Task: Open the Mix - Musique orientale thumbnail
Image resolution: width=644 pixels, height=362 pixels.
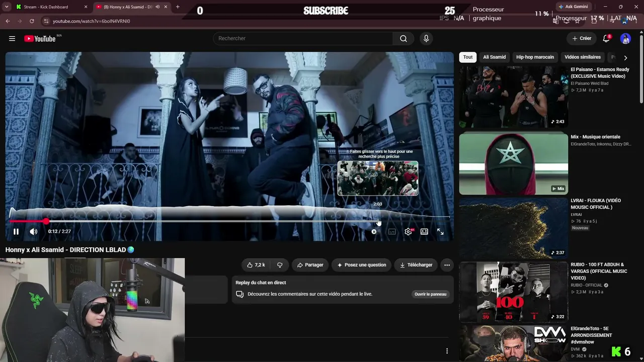Action: pos(513,163)
